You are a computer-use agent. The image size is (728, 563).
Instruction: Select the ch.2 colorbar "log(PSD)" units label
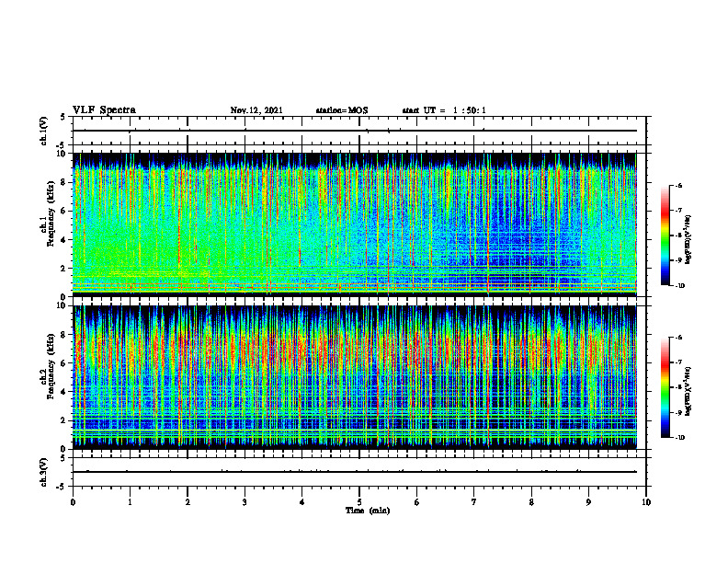point(688,390)
